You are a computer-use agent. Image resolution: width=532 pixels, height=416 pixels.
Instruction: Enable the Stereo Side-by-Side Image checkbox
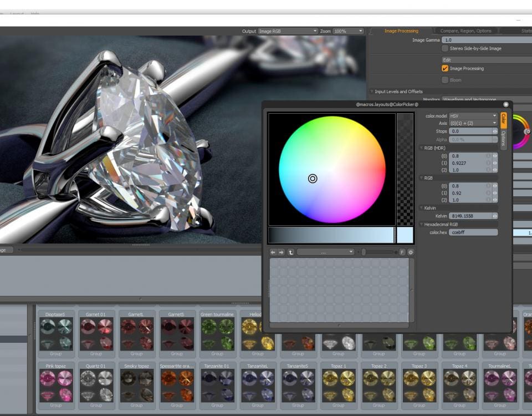[445, 49]
